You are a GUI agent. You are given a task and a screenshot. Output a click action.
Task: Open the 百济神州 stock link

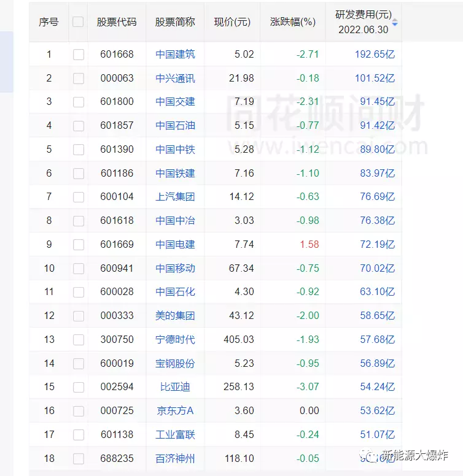coord(175,458)
